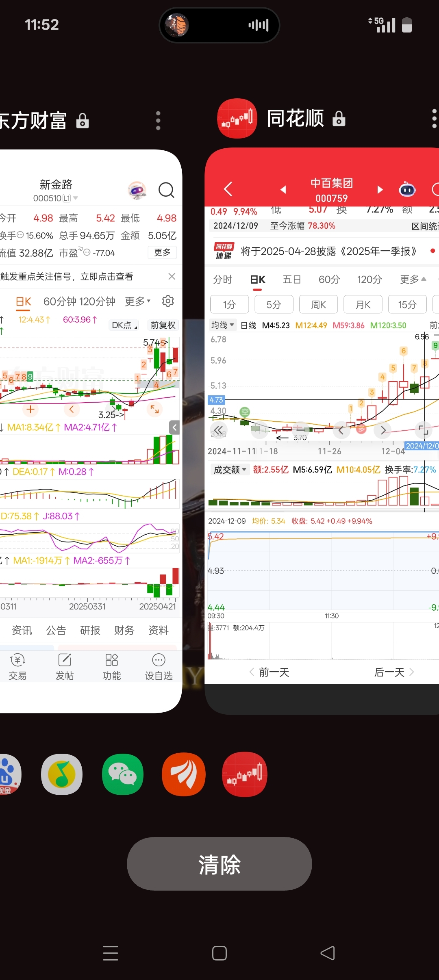Select 分时 tab in 同花顺
This screenshot has height=980, width=439.
(223, 280)
